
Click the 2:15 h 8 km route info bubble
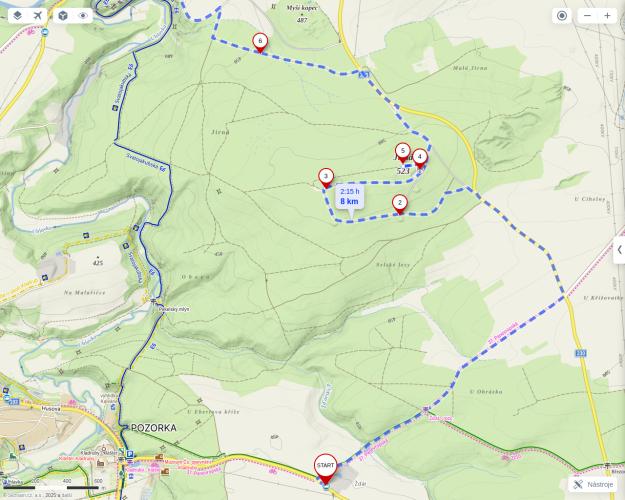pyautogui.click(x=350, y=197)
